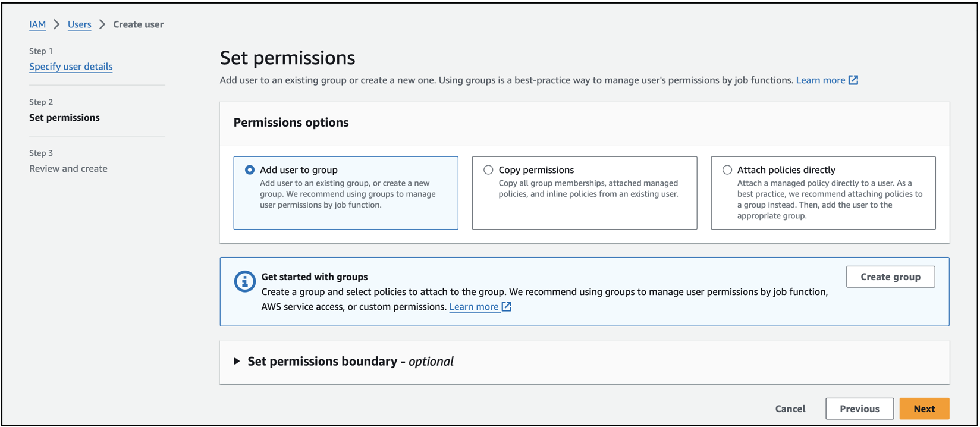Click the orange Next button
The width and height of the screenshot is (980, 427).
pos(924,409)
